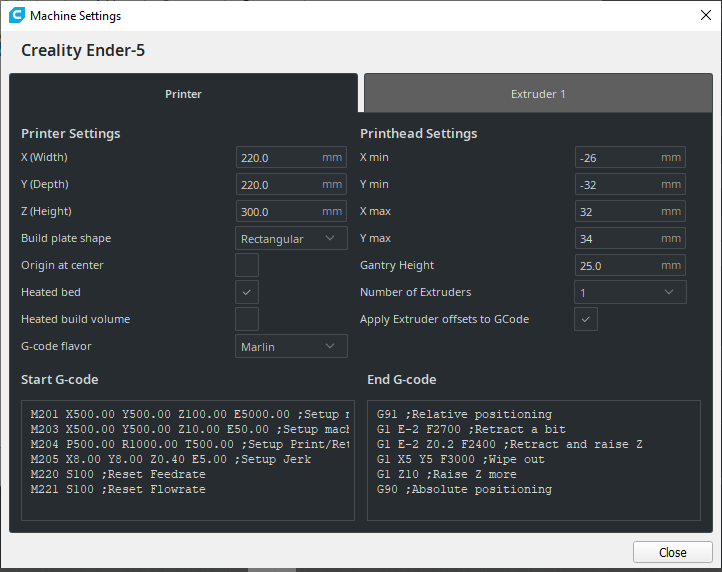Click the Close button
Image resolution: width=722 pixels, height=572 pixels.
coord(673,552)
